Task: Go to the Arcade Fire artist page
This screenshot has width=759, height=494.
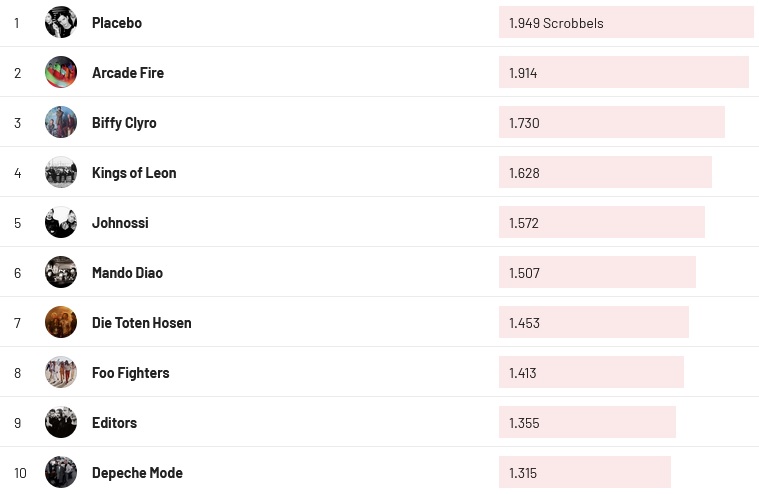Action: click(128, 72)
